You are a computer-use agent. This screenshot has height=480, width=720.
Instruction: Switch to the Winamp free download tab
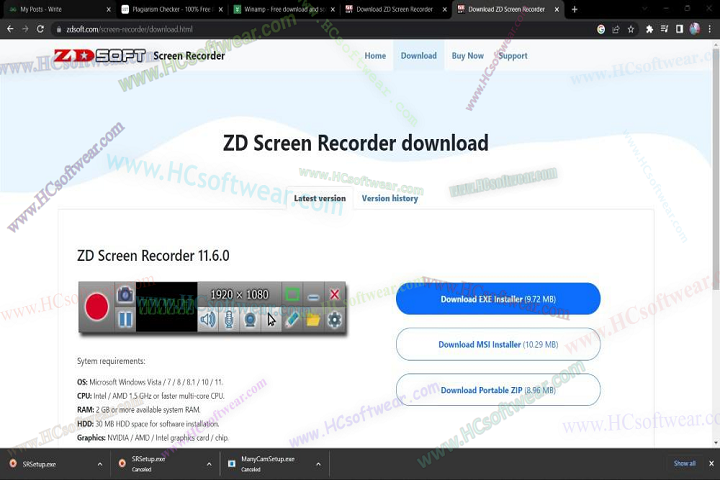pos(284,9)
